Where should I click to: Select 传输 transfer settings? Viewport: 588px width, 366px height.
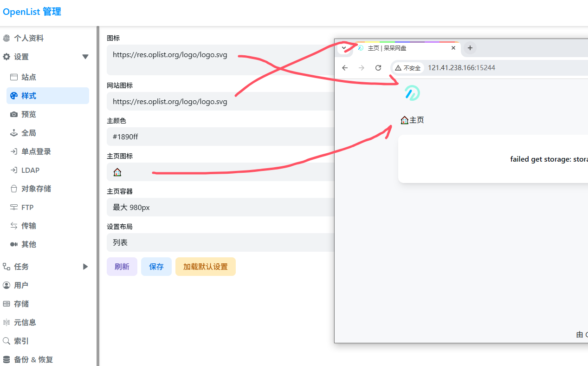(x=29, y=226)
